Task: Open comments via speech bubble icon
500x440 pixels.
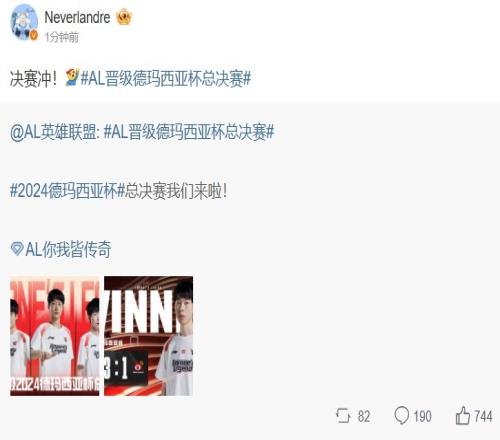Action: [401, 415]
